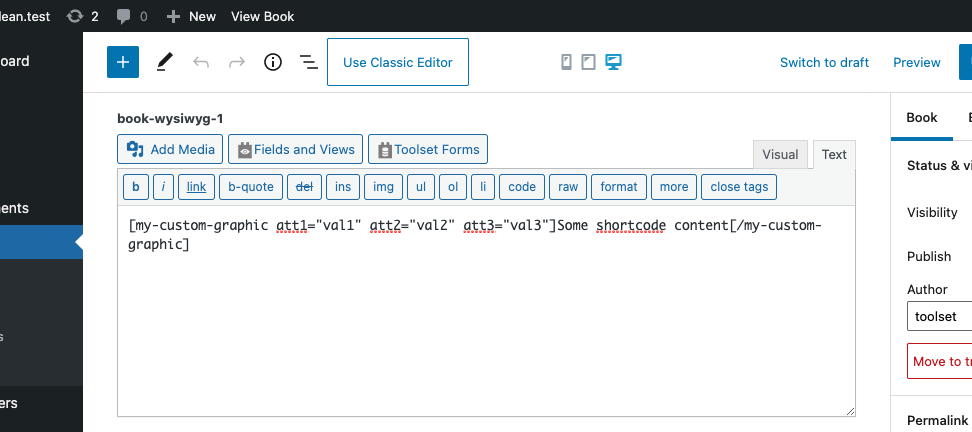Click the Redo arrow
The image size is (972, 432).
point(237,62)
